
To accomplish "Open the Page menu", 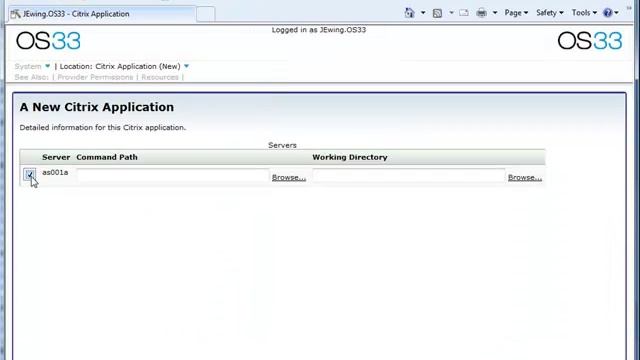I will click(x=516, y=13).
